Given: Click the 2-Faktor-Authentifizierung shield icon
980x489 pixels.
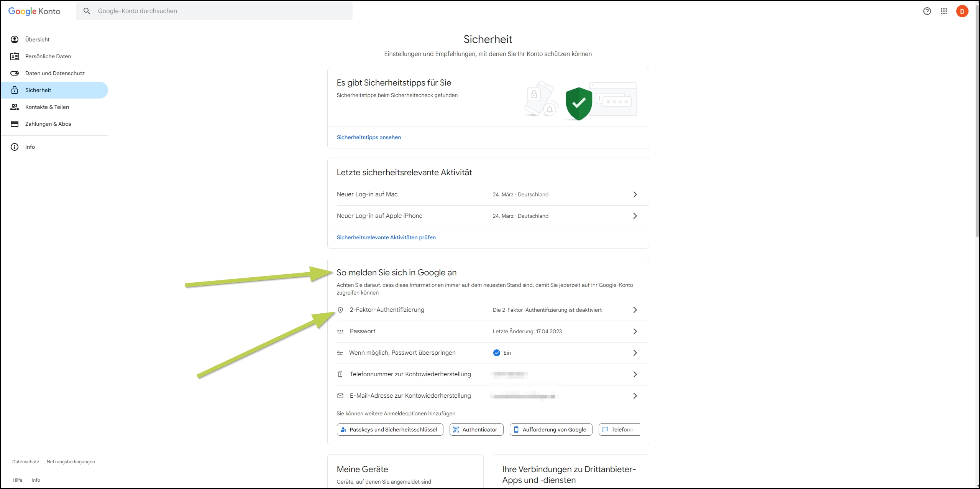Looking at the screenshot, I should (340, 310).
